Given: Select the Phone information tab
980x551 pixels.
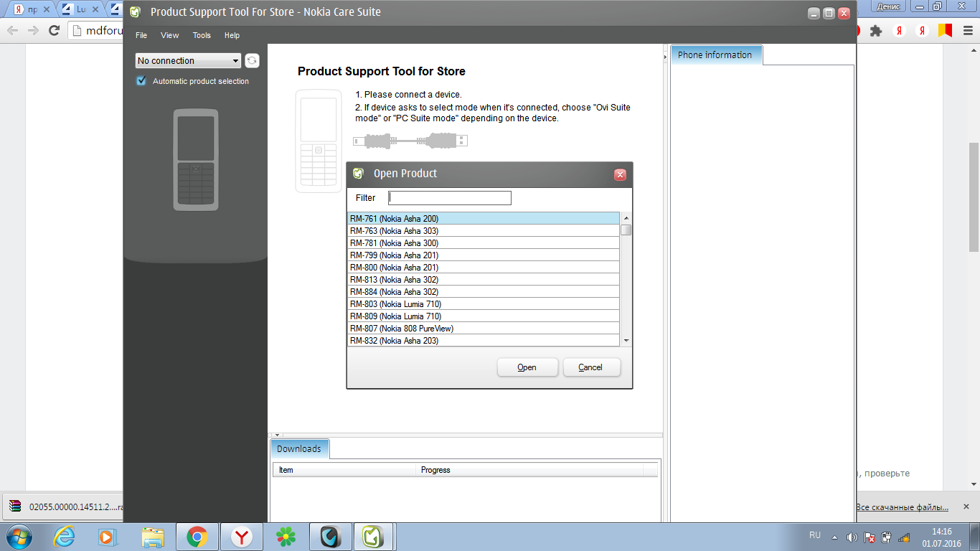Looking at the screenshot, I should tap(715, 55).
